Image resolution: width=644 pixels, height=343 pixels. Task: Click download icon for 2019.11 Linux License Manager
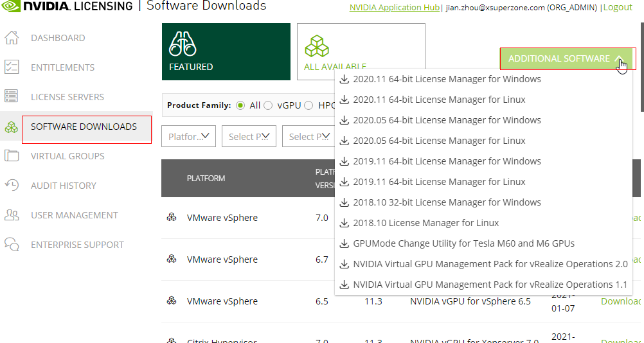point(344,182)
